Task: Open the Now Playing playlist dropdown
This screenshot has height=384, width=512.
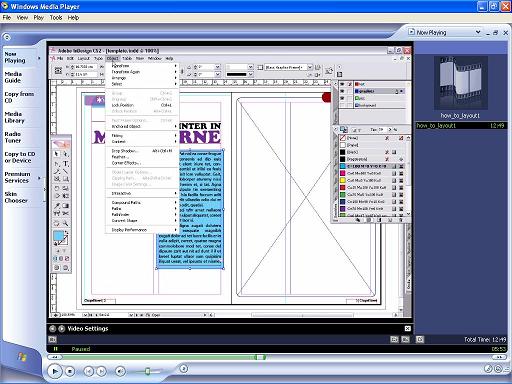Action: (x=478, y=32)
